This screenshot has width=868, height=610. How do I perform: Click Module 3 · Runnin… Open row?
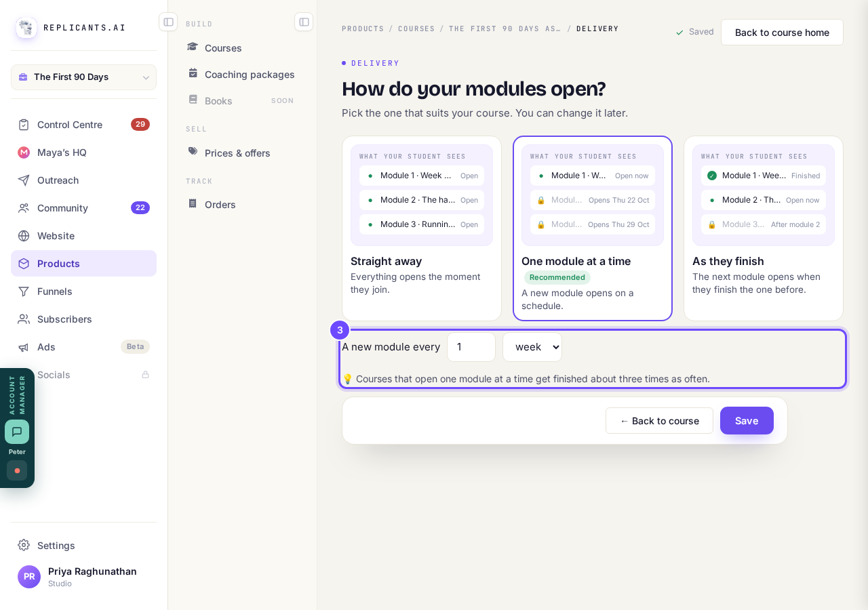click(422, 224)
